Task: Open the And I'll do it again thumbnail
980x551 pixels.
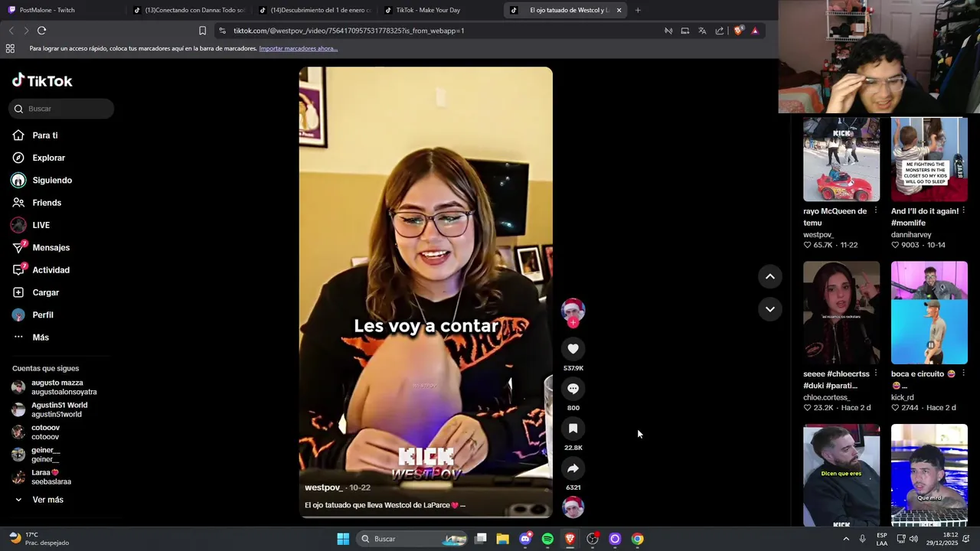Action: coord(929,159)
